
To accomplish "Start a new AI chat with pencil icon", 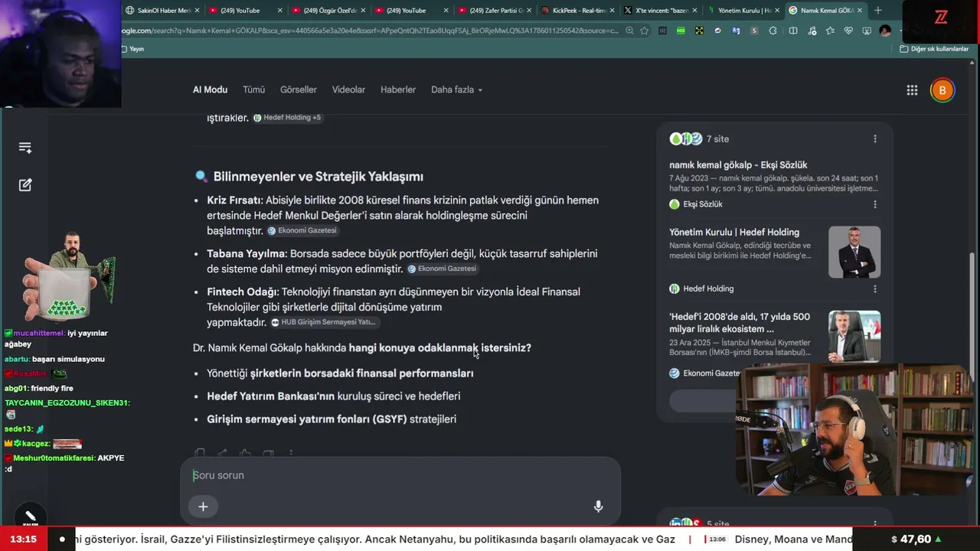I will point(25,185).
